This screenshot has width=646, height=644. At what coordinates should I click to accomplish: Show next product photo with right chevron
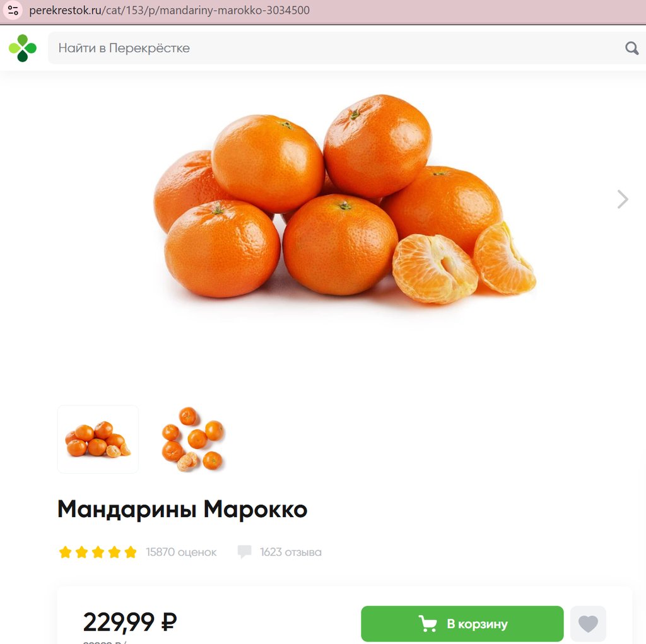[x=623, y=199]
